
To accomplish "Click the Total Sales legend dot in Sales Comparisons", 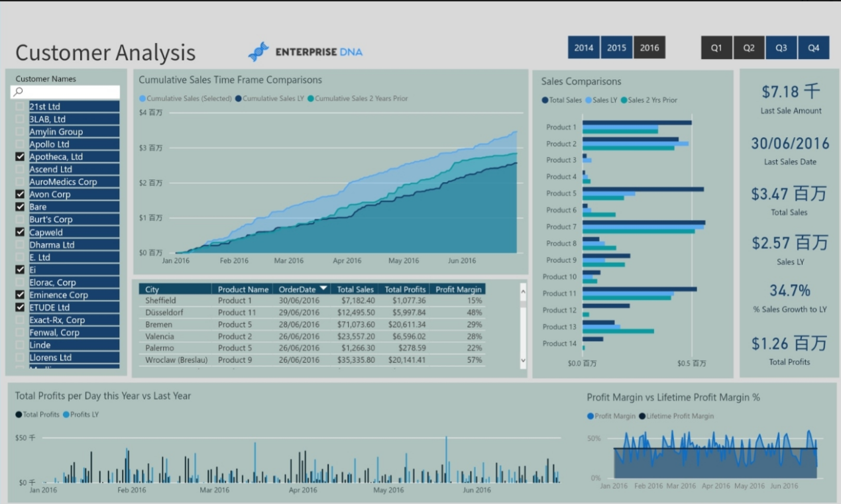I will 545,101.
